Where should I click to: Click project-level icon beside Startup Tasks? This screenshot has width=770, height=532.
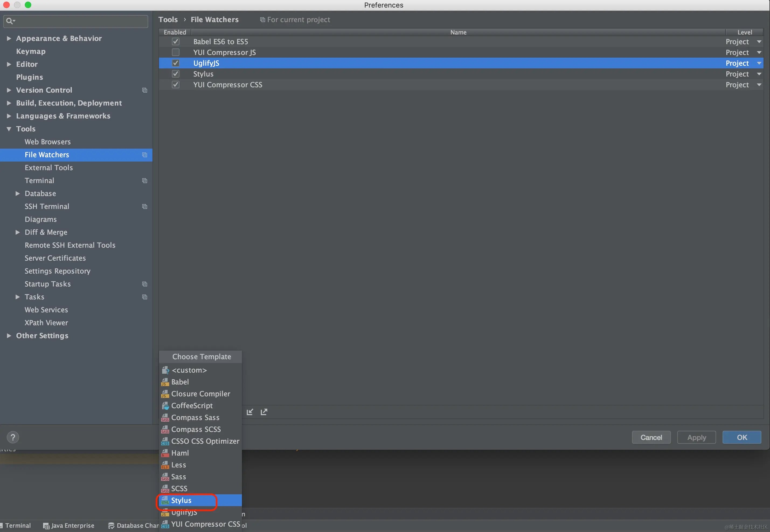tap(144, 284)
